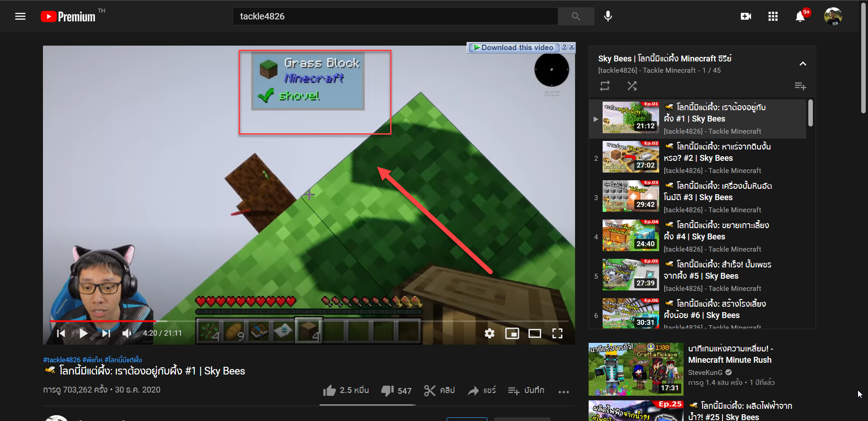Save playlist with add-to-list icon

point(800,86)
